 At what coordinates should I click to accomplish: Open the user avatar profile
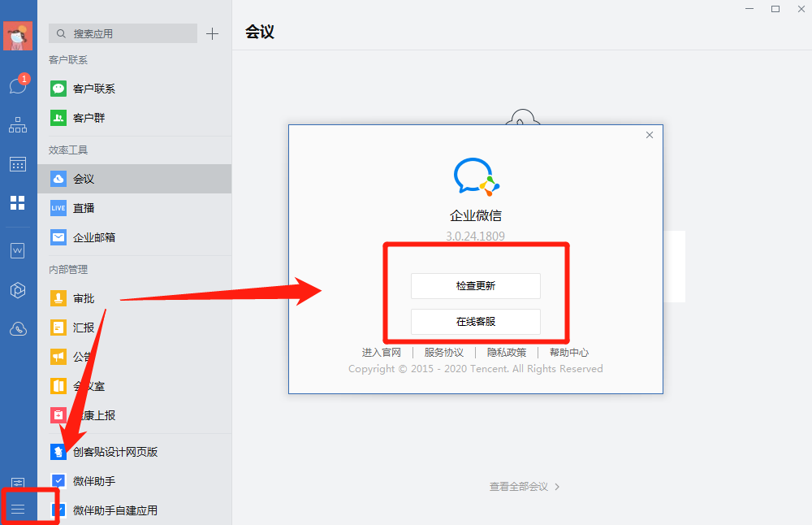pyautogui.click(x=18, y=36)
